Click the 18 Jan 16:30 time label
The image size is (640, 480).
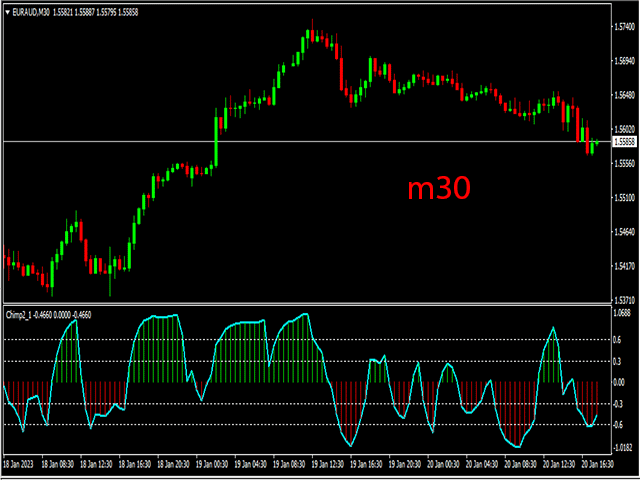135,464
